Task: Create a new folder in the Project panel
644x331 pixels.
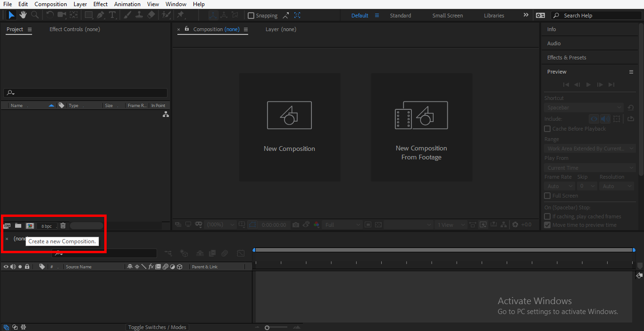Action: click(18, 225)
